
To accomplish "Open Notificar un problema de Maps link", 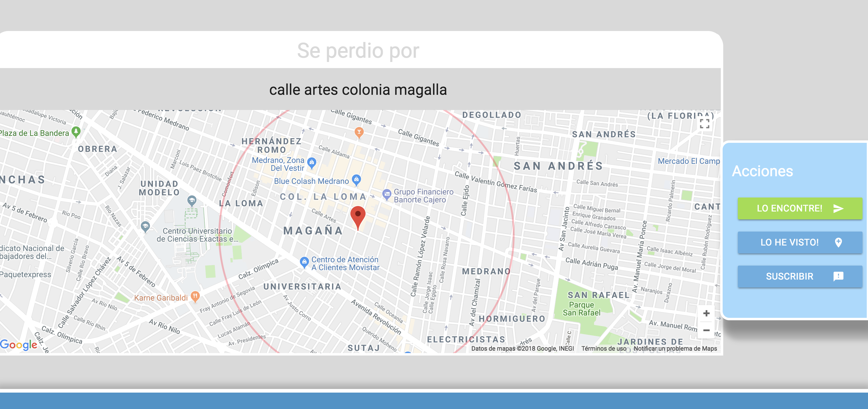I will 675,349.
